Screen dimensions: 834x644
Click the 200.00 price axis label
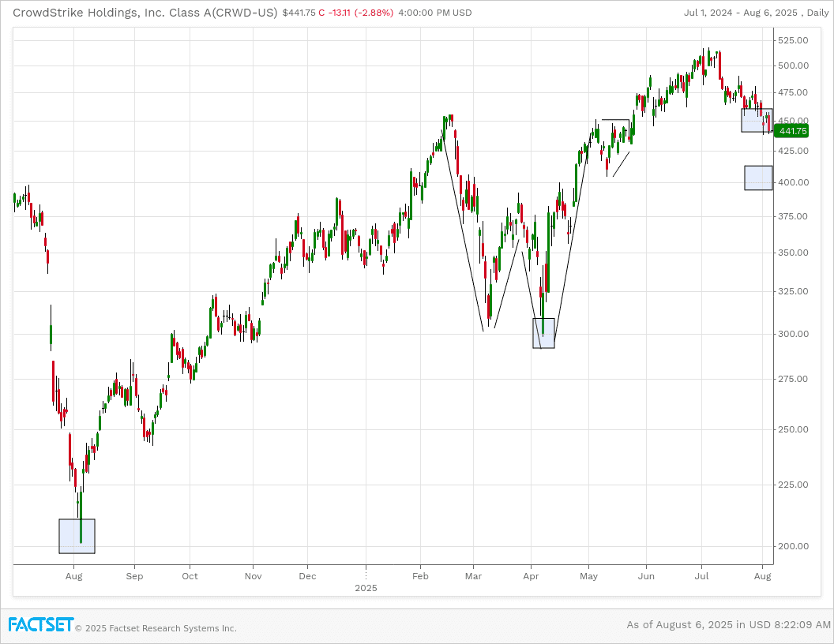tap(792, 546)
